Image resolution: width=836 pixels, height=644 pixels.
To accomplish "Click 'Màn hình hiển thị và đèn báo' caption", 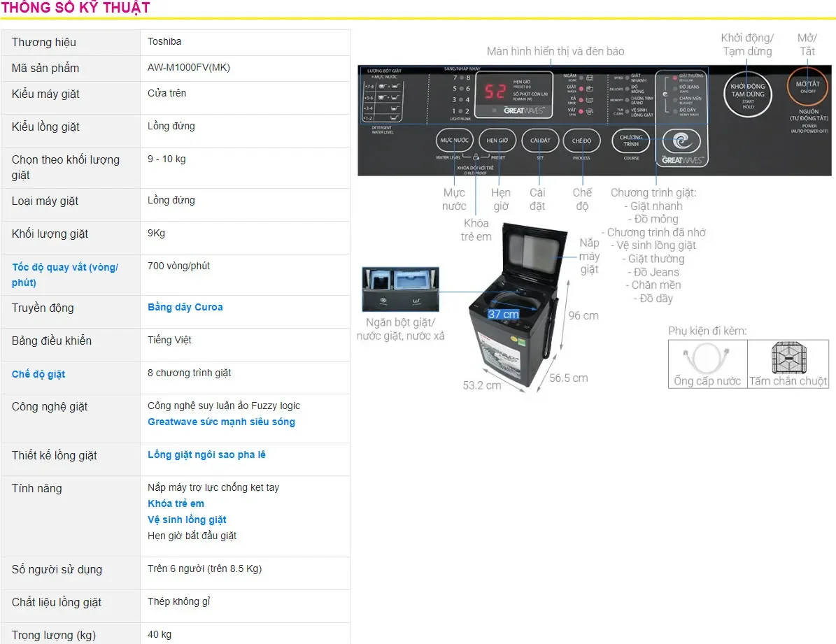I will pyautogui.click(x=555, y=51).
